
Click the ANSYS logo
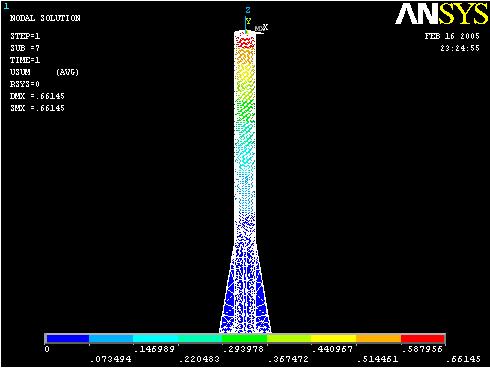click(x=441, y=14)
